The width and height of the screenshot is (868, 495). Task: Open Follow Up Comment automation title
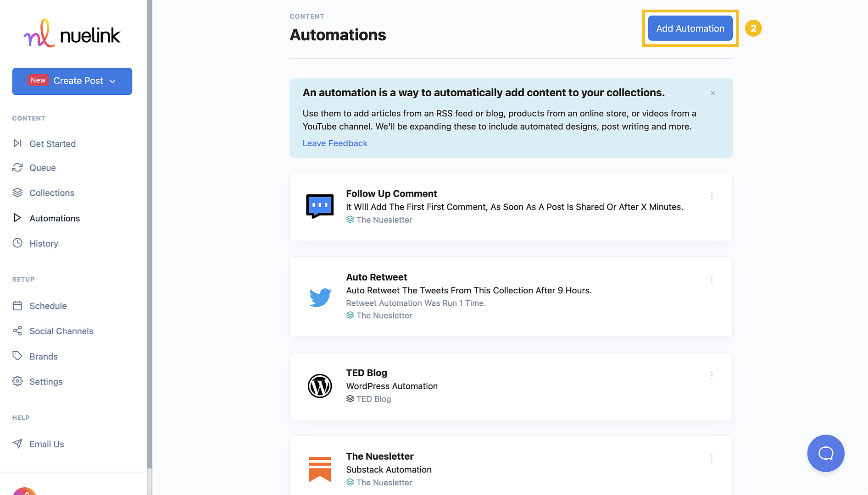(x=391, y=193)
